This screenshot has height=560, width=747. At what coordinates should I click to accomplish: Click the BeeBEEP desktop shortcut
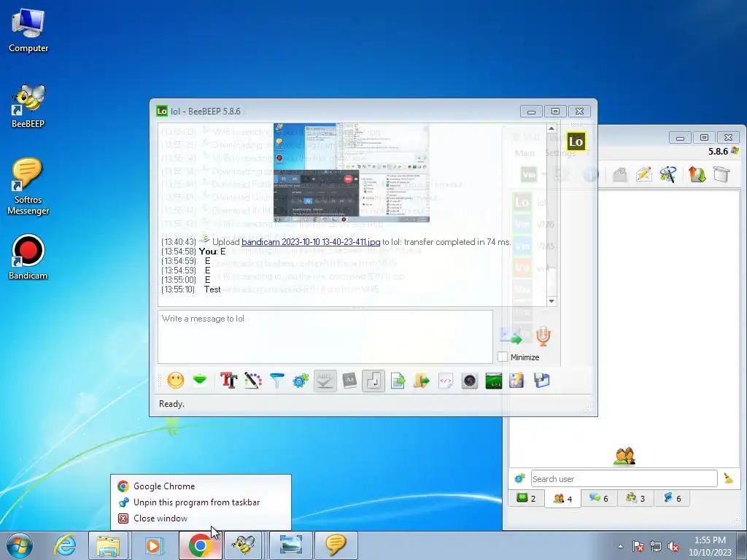click(x=28, y=106)
